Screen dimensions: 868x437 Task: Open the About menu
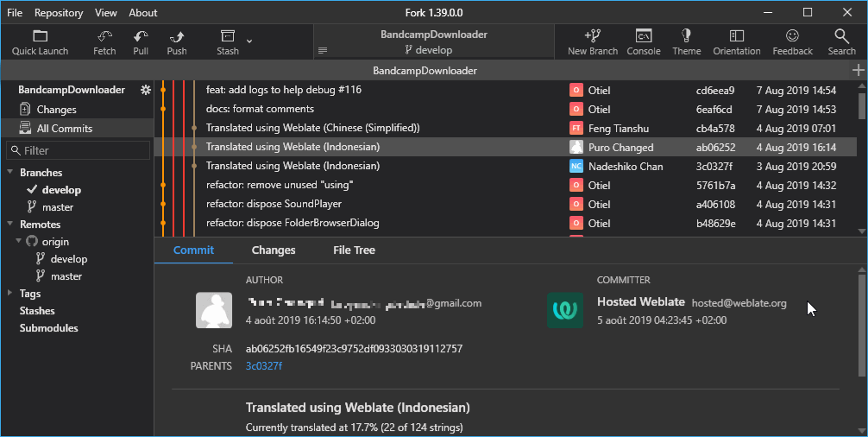tap(143, 13)
